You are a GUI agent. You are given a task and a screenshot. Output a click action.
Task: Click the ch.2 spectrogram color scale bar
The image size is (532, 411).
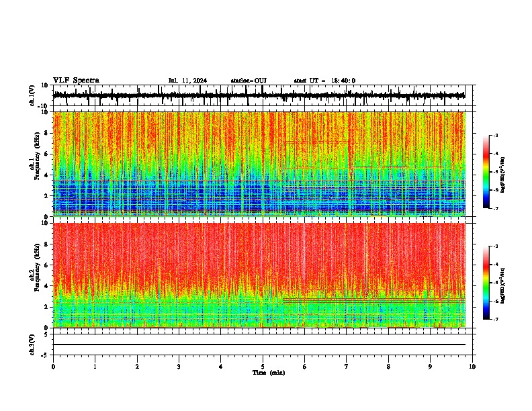[x=486, y=283]
